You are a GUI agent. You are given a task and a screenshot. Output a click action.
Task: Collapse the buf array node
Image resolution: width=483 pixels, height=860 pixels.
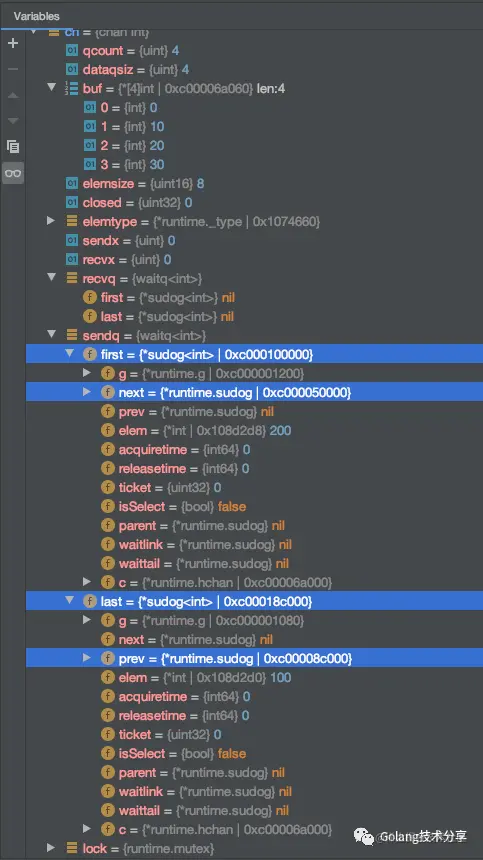(x=52, y=88)
